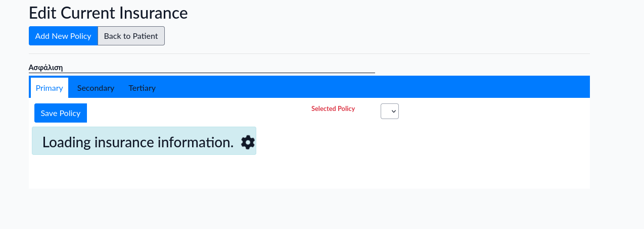This screenshot has height=229, width=644.
Task: Switch to the Primary insurance tab
Action: (x=49, y=88)
